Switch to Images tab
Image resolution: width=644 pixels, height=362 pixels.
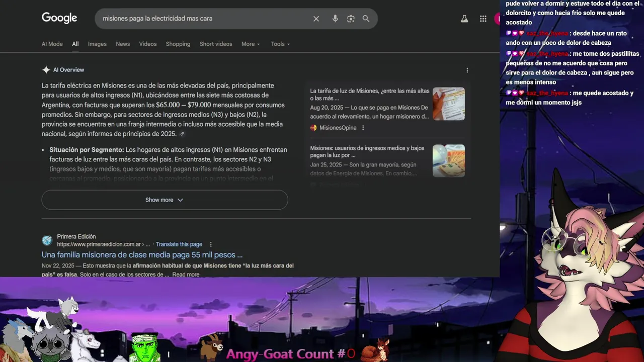(97, 44)
